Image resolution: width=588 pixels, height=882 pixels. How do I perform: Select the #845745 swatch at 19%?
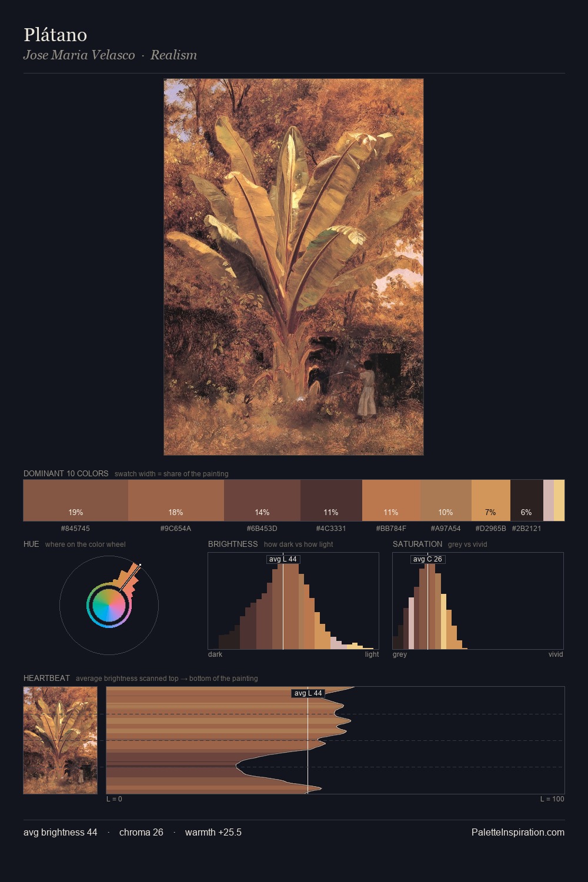[76, 500]
